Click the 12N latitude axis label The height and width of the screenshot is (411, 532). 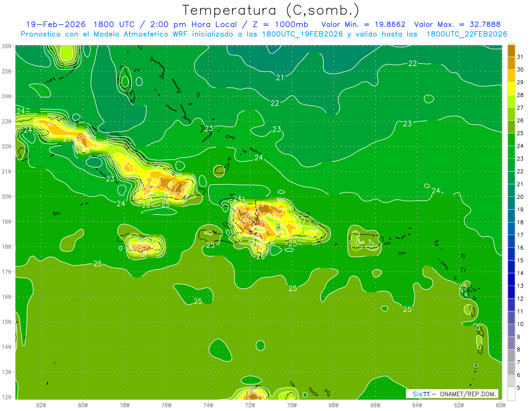(x=7, y=397)
